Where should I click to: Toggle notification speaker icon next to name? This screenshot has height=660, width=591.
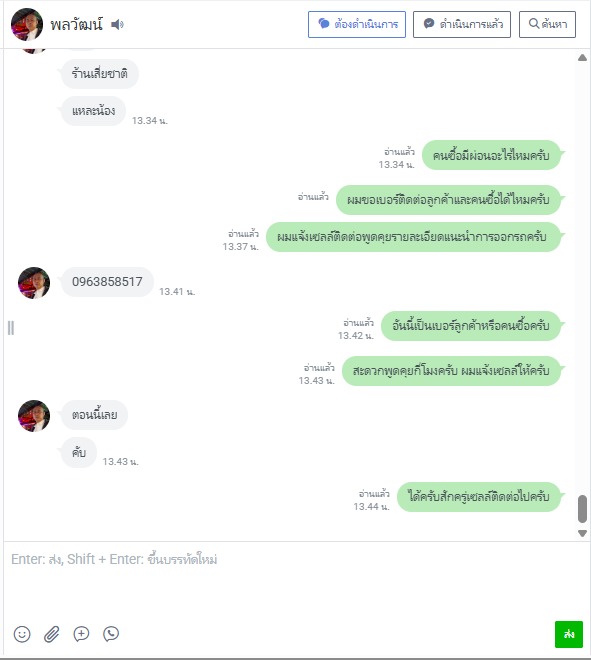tap(117, 25)
